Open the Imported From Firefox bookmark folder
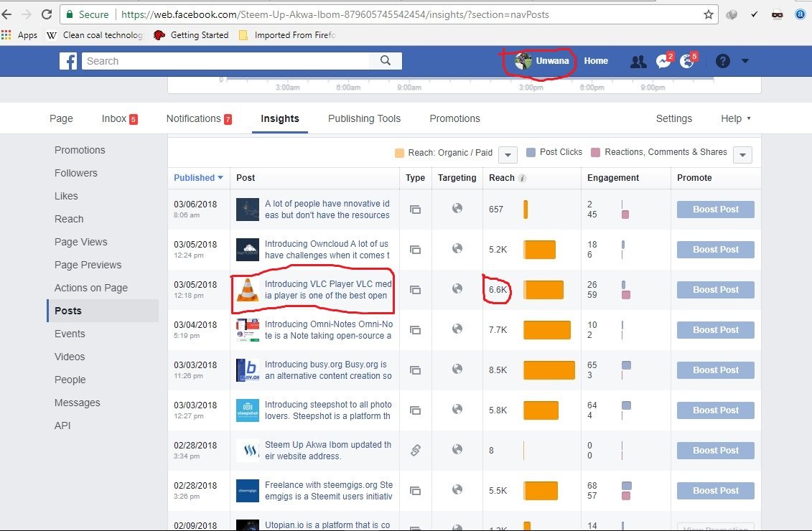Screen dimensions: 812x531 287,35
